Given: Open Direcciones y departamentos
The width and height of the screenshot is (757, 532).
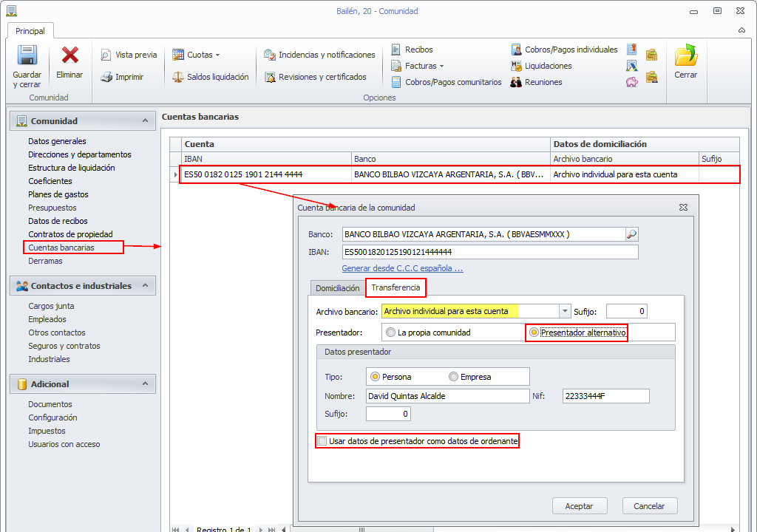Looking at the screenshot, I should tap(80, 154).
